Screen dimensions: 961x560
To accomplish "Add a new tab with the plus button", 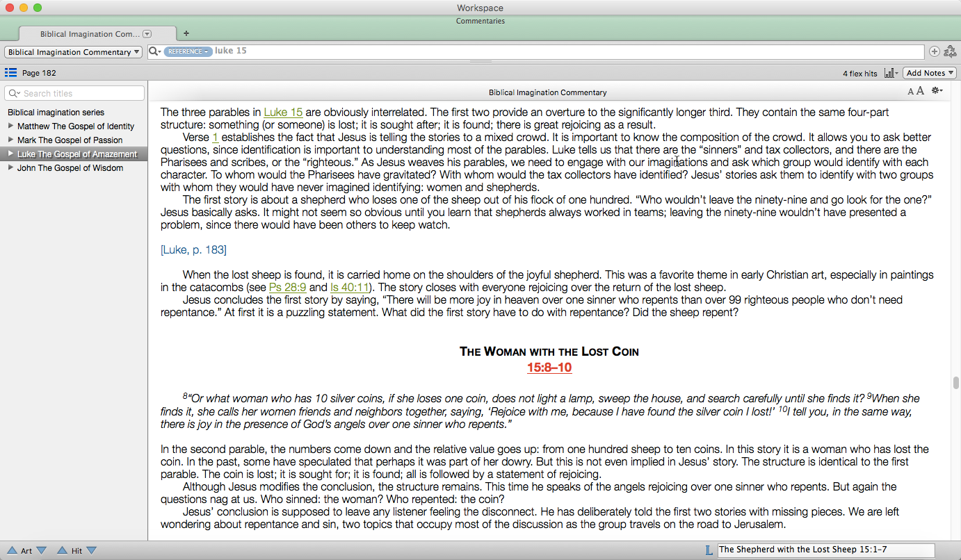I will pos(186,33).
